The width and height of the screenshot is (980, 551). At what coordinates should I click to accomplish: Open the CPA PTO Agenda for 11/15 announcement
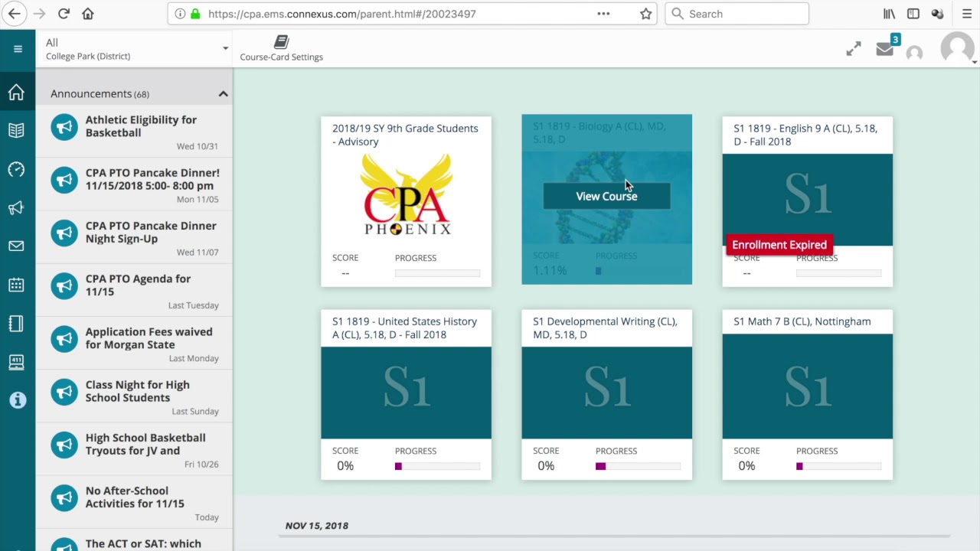(x=135, y=289)
